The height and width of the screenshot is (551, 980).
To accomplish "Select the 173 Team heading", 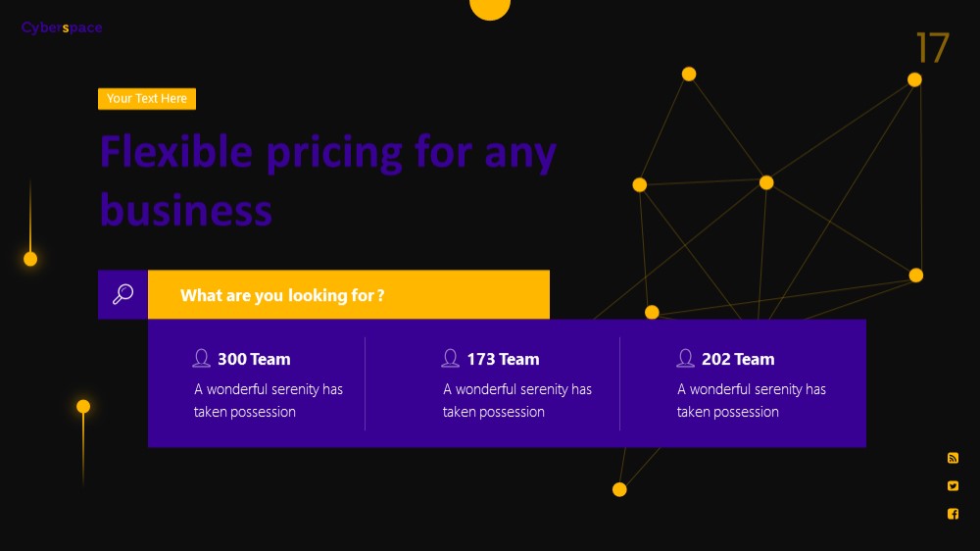I will (503, 359).
